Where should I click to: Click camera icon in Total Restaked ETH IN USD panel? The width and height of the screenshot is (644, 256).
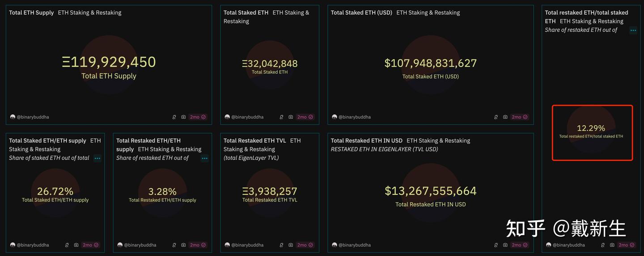click(505, 245)
